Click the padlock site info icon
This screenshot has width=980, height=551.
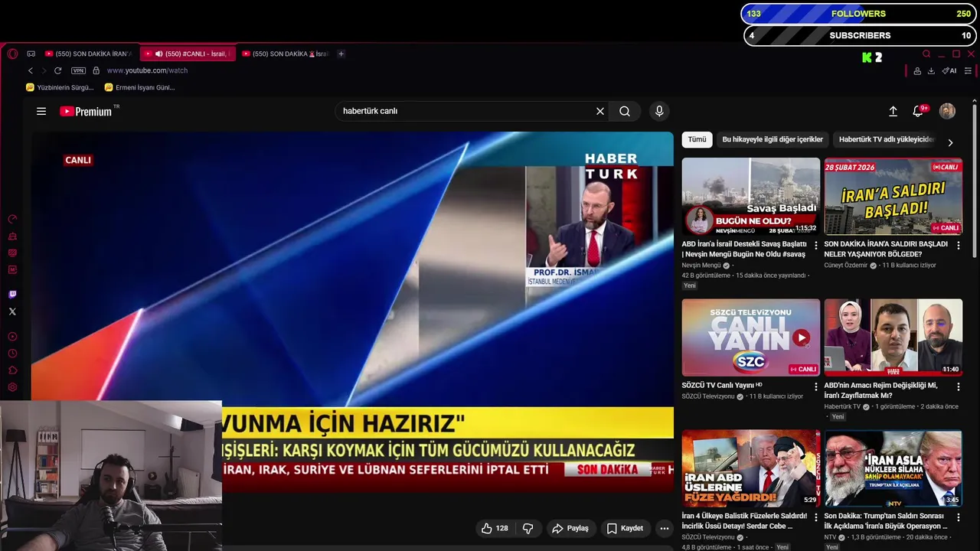[x=98, y=70]
